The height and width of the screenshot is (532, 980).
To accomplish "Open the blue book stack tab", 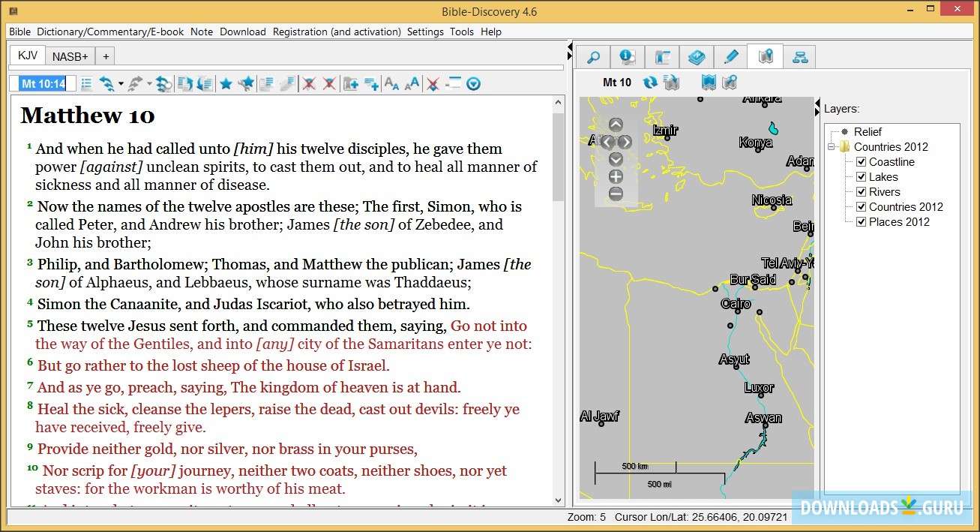I will click(697, 57).
